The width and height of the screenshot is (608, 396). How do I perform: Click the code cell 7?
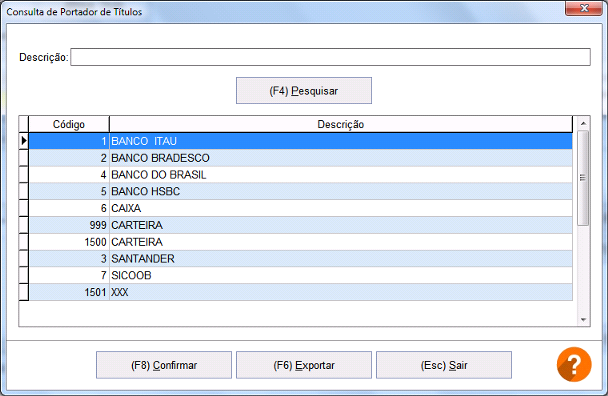pyautogui.click(x=69, y=275)
